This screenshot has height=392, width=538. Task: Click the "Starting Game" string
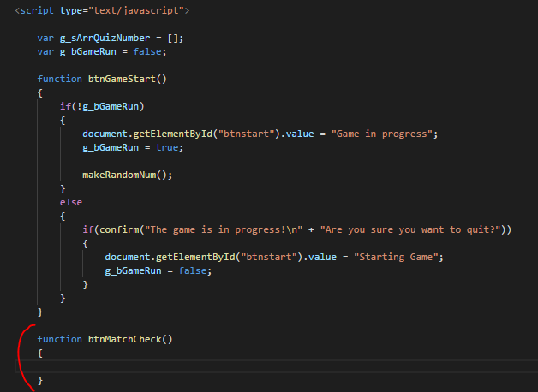(396, 258)
